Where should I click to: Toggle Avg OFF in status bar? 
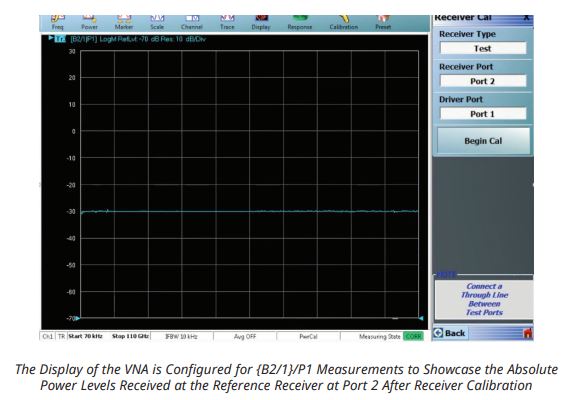[245, 336]
